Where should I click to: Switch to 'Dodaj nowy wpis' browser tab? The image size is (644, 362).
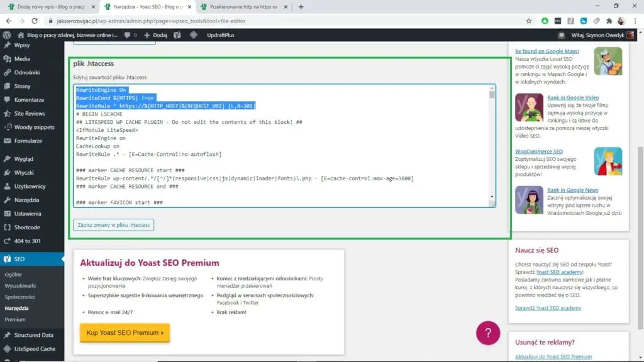pyautogui.click(x=52, y=7)
